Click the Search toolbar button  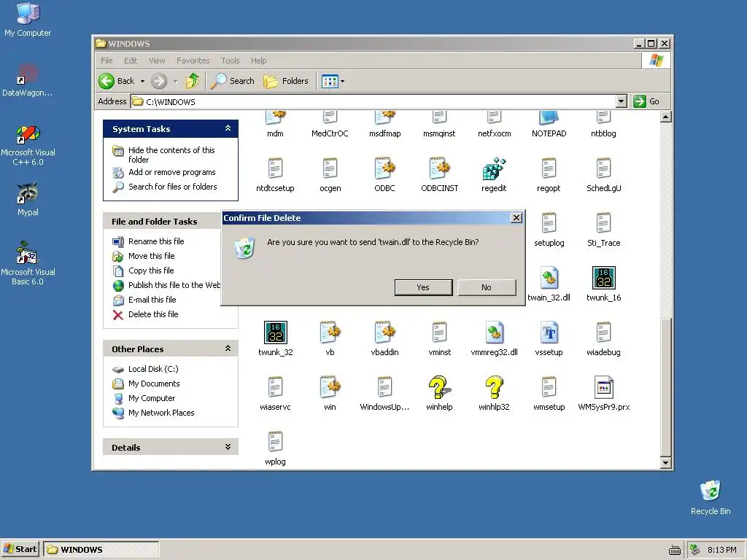[233, 81]
